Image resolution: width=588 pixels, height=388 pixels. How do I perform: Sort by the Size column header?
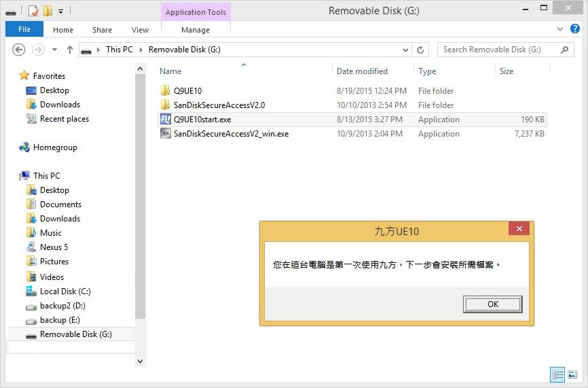(507, 71)
